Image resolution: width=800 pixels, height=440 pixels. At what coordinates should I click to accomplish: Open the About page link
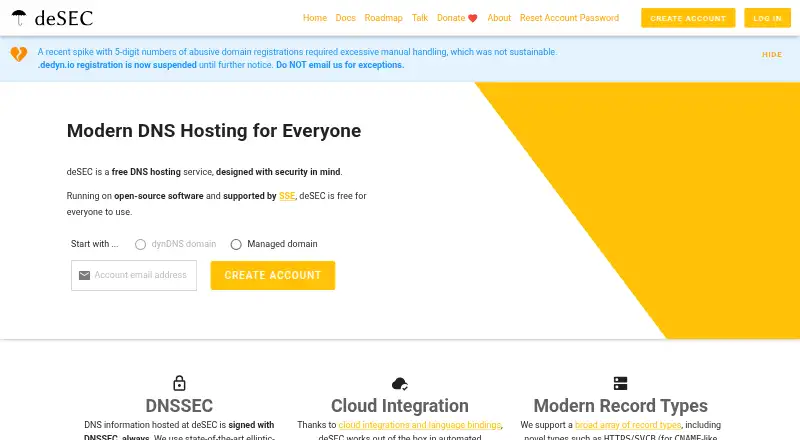(499, 18)
